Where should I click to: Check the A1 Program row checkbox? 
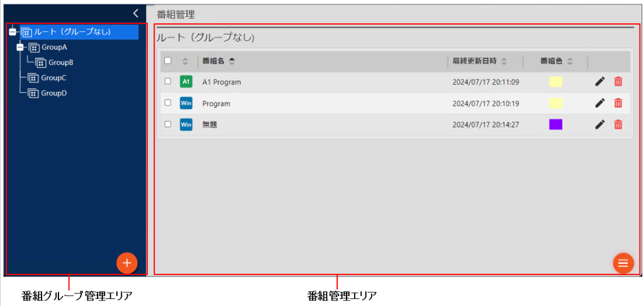pos(167,81)
